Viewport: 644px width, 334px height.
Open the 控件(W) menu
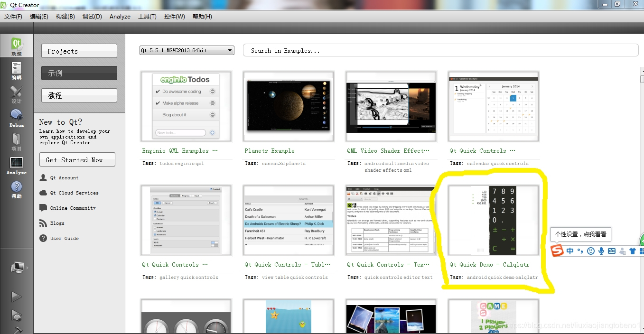point(175,16)
